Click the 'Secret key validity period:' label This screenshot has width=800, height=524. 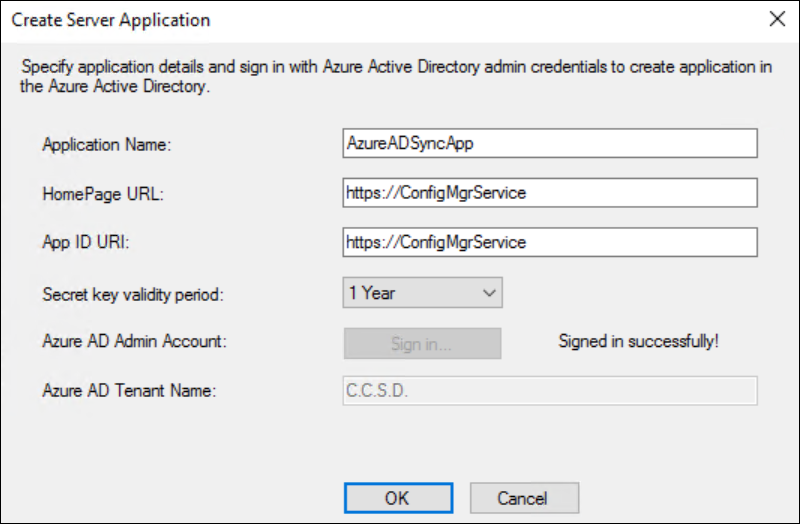pos(133,294)
